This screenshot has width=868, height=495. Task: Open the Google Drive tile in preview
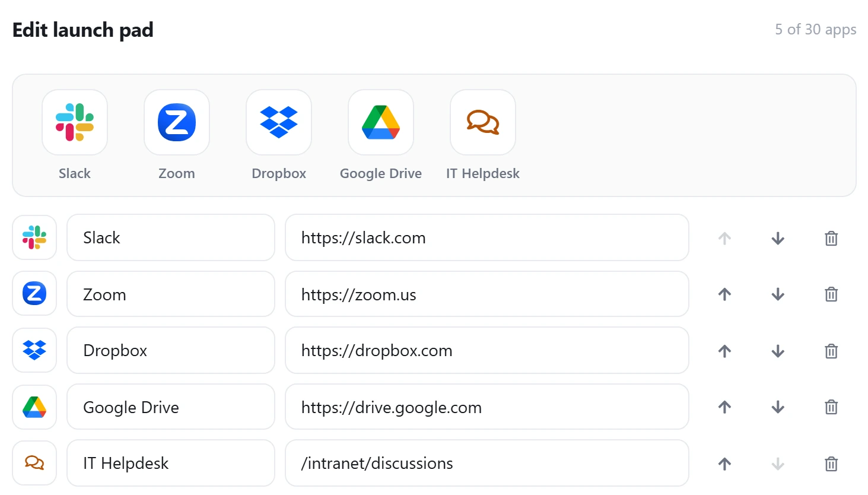381,122
